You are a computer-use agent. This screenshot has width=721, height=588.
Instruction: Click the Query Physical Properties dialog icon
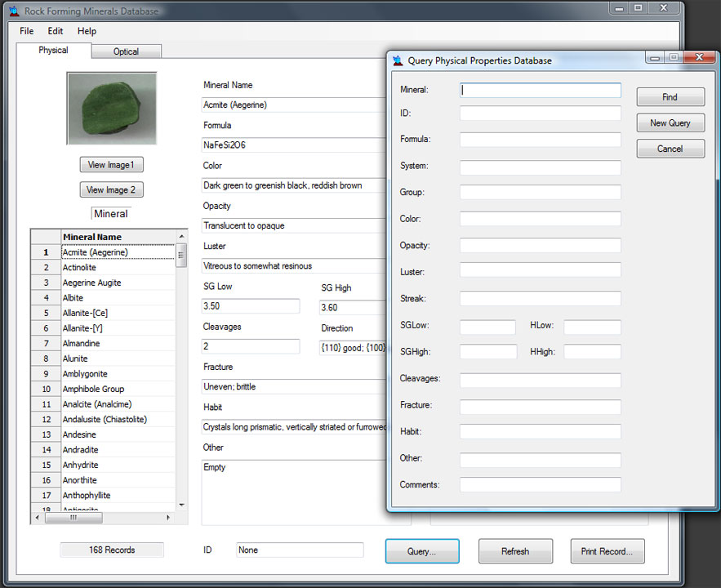click(398, 60)
